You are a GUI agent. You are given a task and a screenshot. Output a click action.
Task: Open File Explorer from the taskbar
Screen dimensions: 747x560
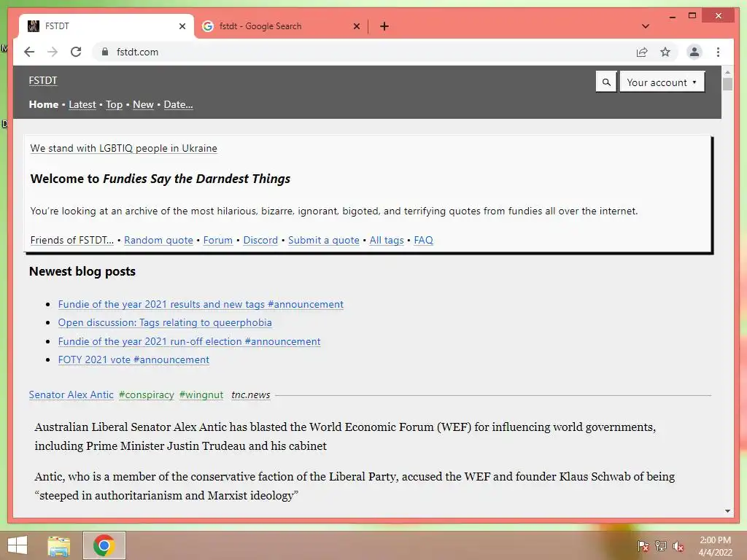[59, 545]
